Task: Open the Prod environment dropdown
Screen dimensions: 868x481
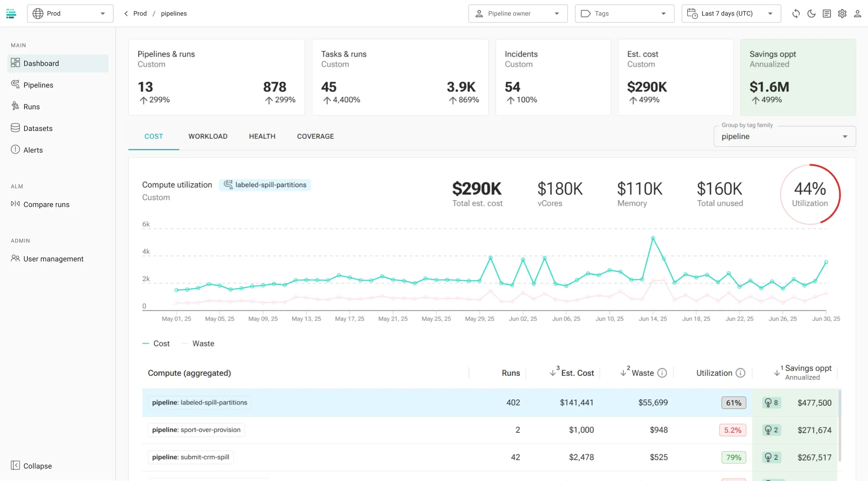Action: tap(70, 14)
